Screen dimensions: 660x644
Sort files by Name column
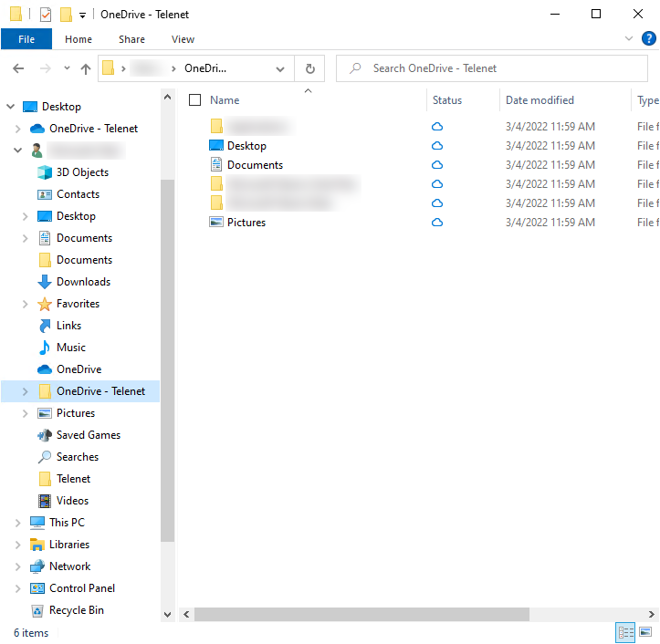pos(225,100)
